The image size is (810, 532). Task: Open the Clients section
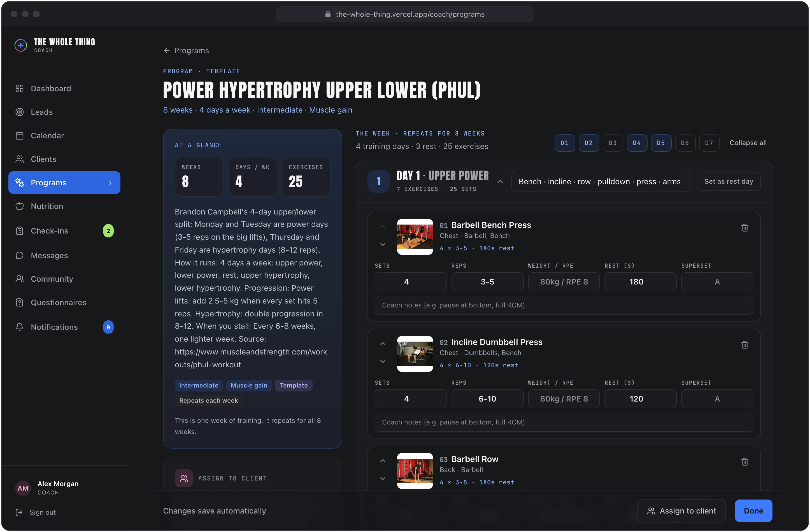(x=64, y=159)
